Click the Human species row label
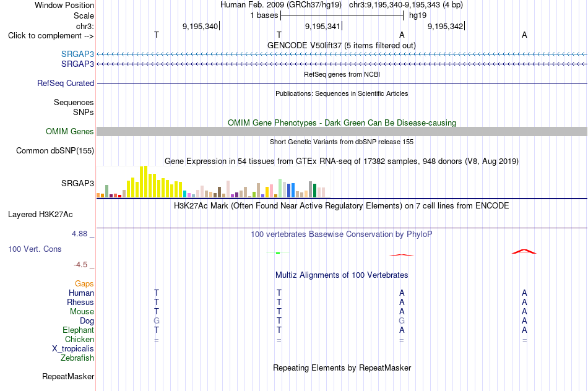The width and height of the screenshot is (588, 391). tap(81, 293)
